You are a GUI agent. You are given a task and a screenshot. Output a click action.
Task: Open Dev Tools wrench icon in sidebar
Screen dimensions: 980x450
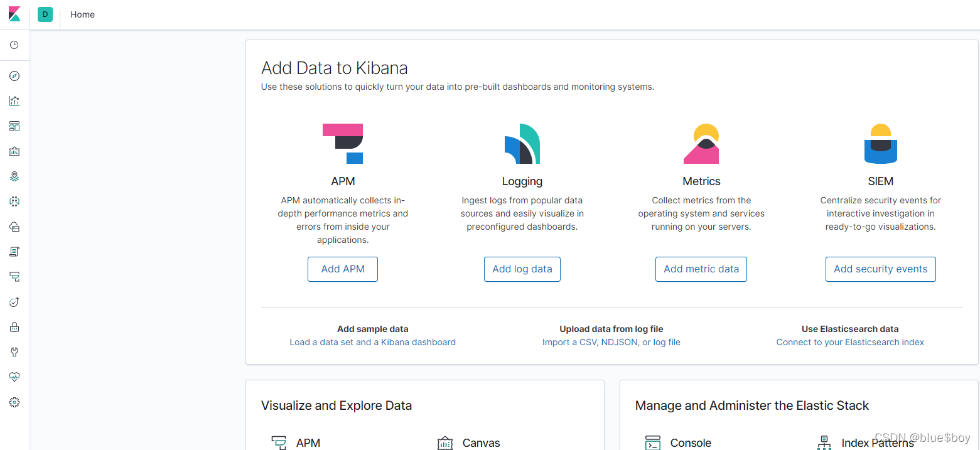tap(14, 352)
